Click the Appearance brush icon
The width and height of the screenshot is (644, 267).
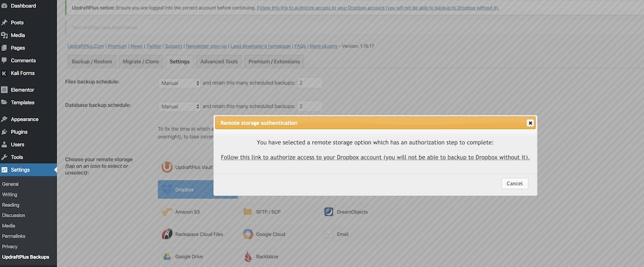pos(4,119)
